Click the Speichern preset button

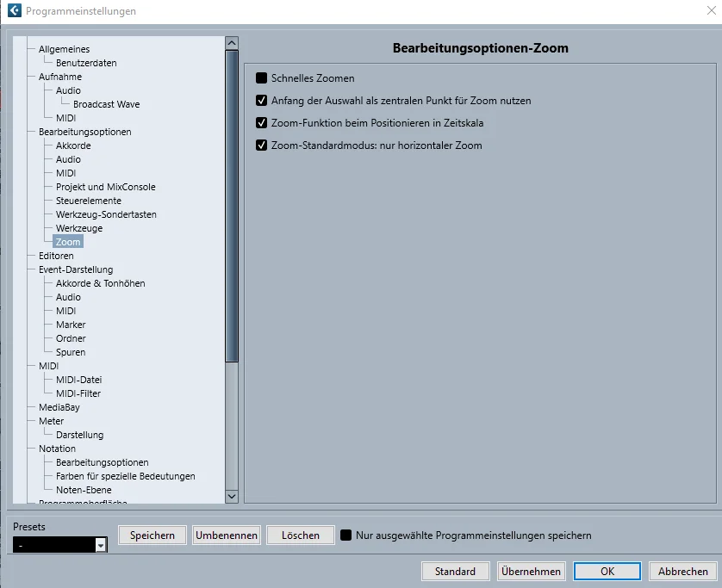pyautogui.click(x=152, y=535)
